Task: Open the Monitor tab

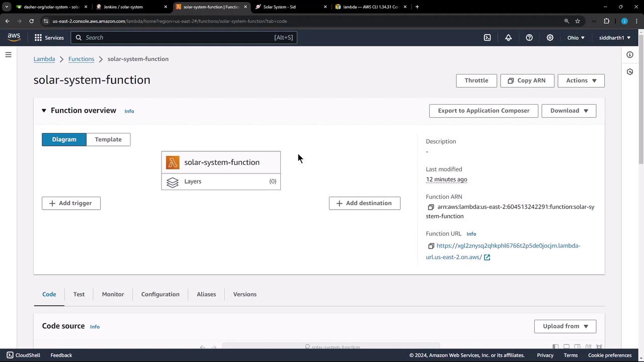Action: coord(113,295)
